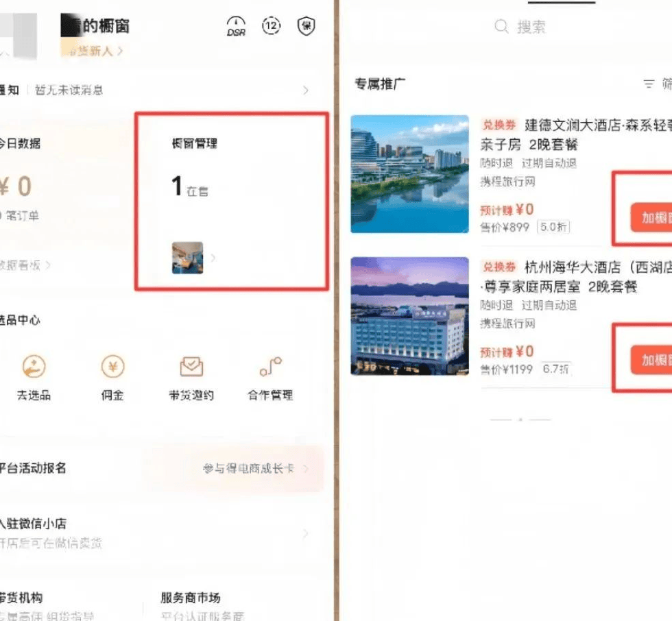The width and height of the screenshot is (672, 621).
Task: Expand the 通知 notification row chevron
Action: click(305, 90)
